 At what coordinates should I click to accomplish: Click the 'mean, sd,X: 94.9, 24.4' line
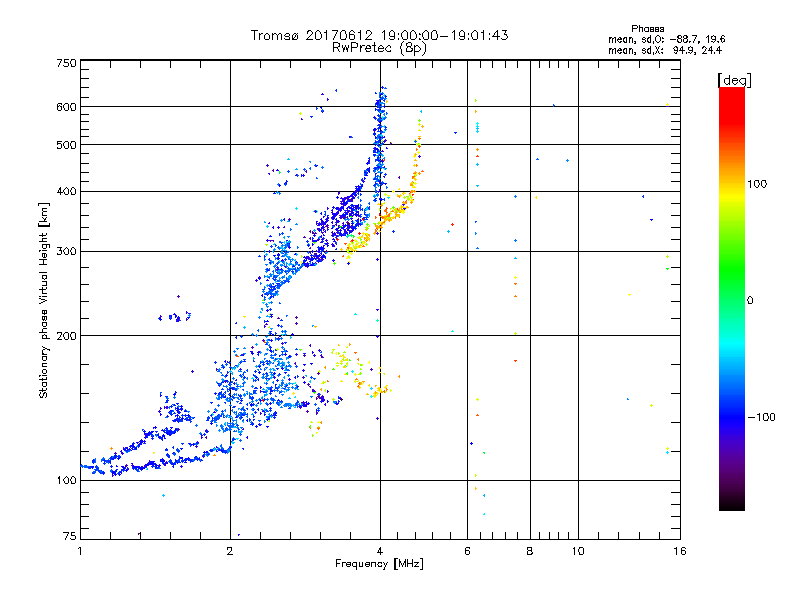[x=665, y=50]
